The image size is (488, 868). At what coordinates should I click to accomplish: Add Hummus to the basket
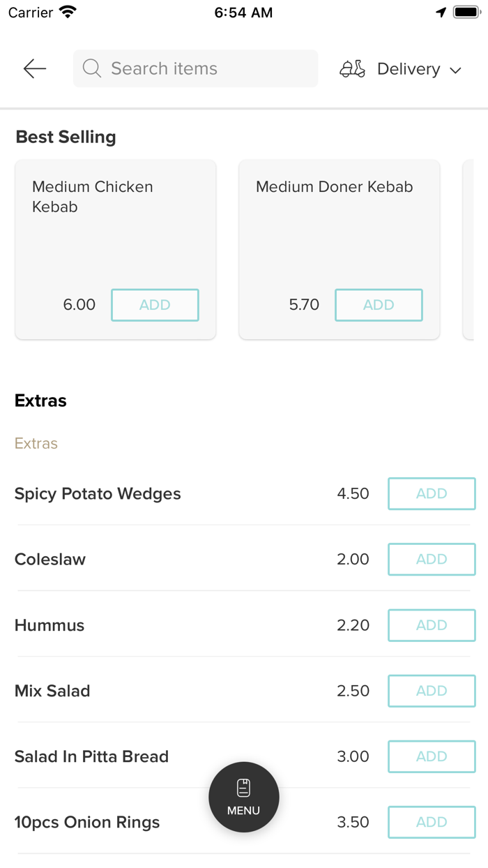point(432,625)
